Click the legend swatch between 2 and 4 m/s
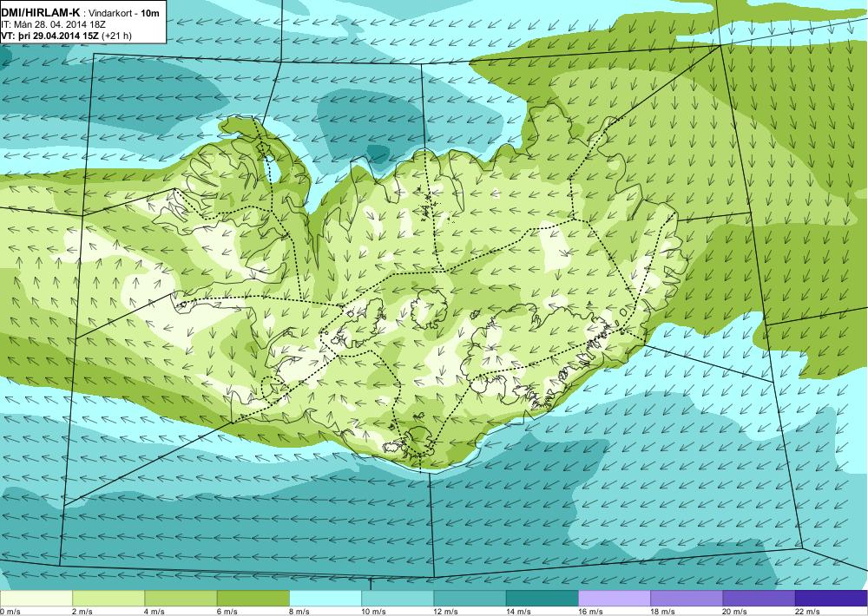 (x=108, y=599)
